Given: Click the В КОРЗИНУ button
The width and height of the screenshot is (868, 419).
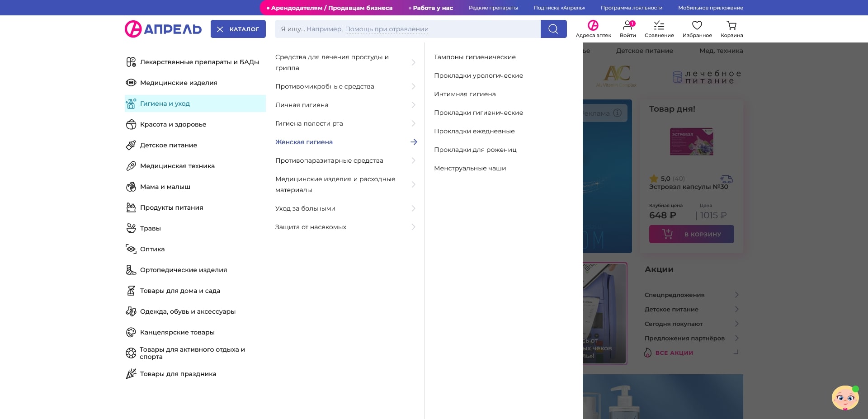Looking at the screenshot, I should click(x=691, y=234).
